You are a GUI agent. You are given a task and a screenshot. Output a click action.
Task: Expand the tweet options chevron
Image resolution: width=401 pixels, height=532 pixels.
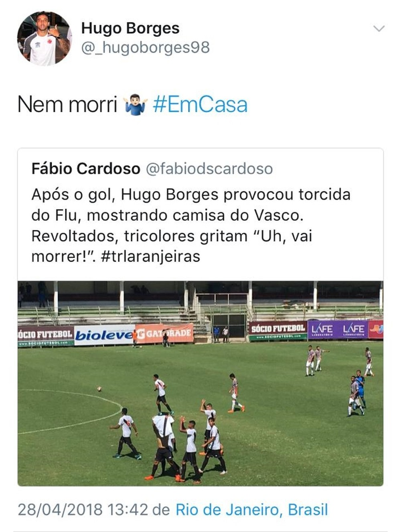point(379,28)
